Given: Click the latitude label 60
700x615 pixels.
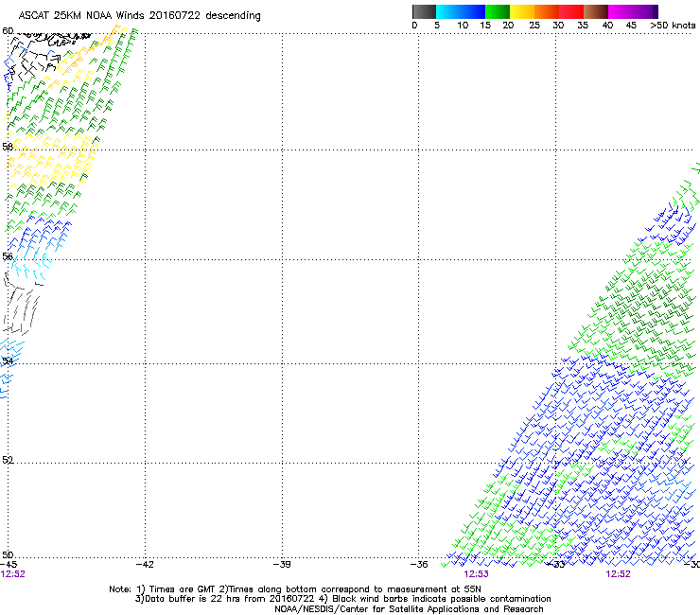Looking at the screenshot, I should click(x=8, y=31).
